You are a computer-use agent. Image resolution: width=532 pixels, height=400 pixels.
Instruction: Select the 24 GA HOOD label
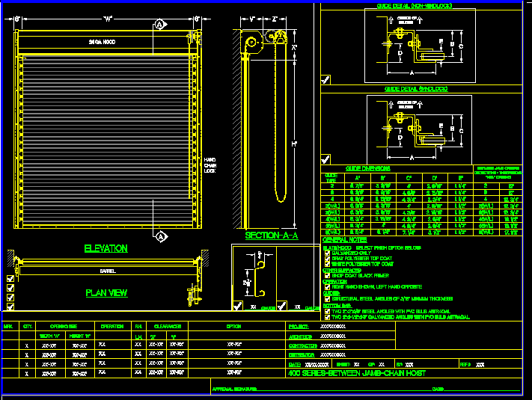click(x=102, y=42)
